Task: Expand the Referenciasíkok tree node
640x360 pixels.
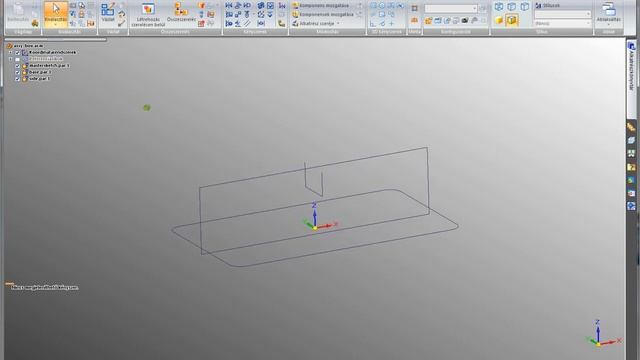Action: pyautogui.click(x=11, y=59)
